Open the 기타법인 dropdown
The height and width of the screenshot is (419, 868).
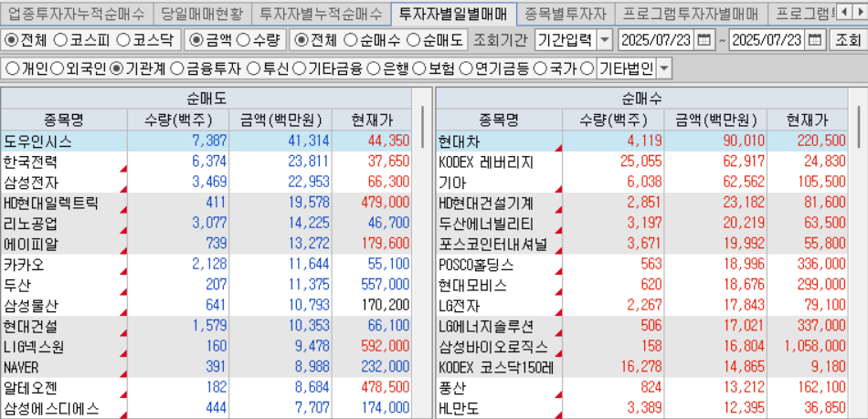click(x=664, y=69)
